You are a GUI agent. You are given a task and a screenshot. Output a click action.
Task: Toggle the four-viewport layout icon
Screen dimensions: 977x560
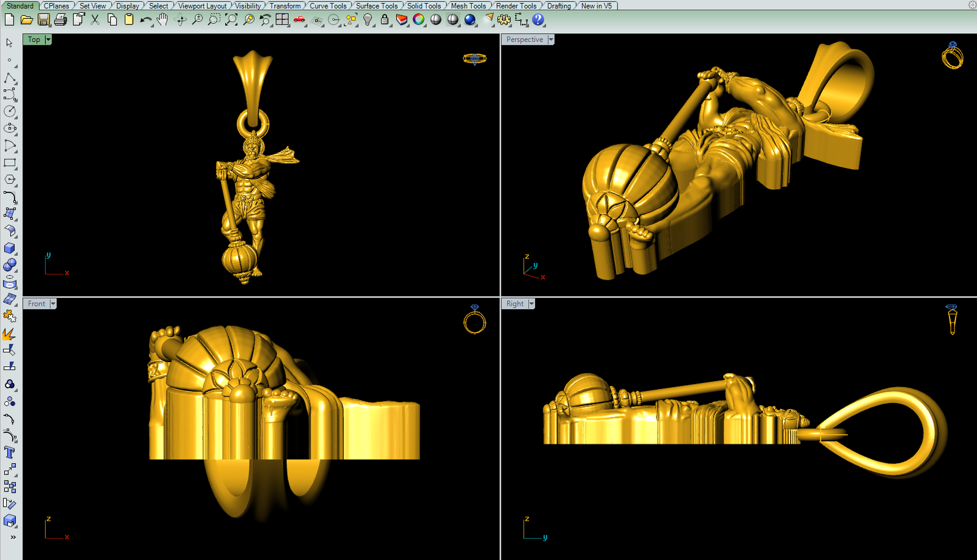[282, 20]
